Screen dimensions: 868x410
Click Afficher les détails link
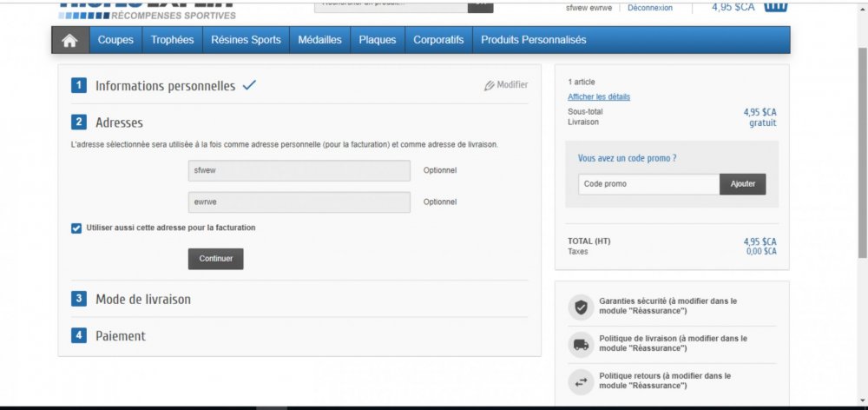click(599, 96)
